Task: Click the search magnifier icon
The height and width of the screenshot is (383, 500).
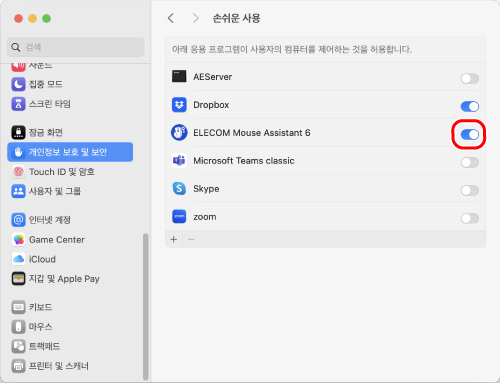Action: pyautogui.click(x=16, y=47)
